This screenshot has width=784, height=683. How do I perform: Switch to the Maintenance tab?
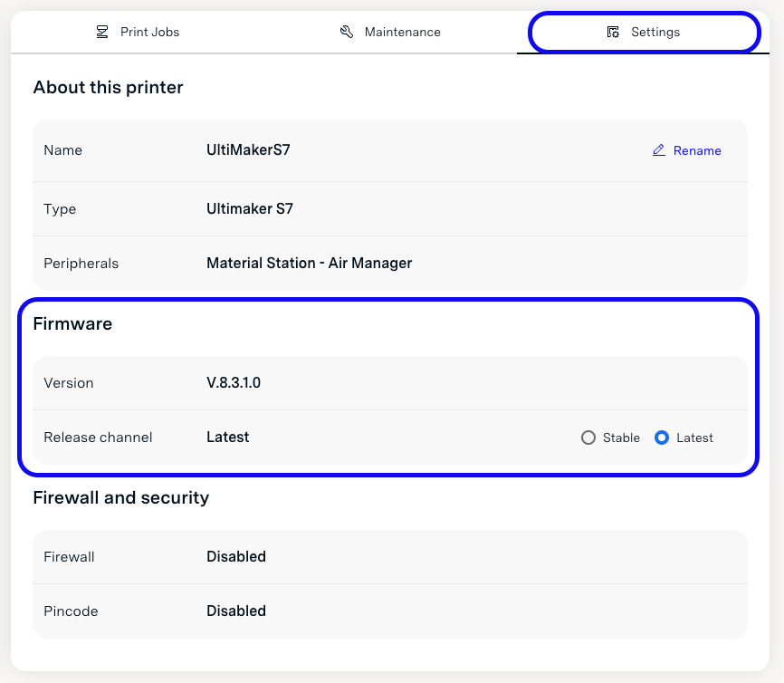click(x=390, y=32)
